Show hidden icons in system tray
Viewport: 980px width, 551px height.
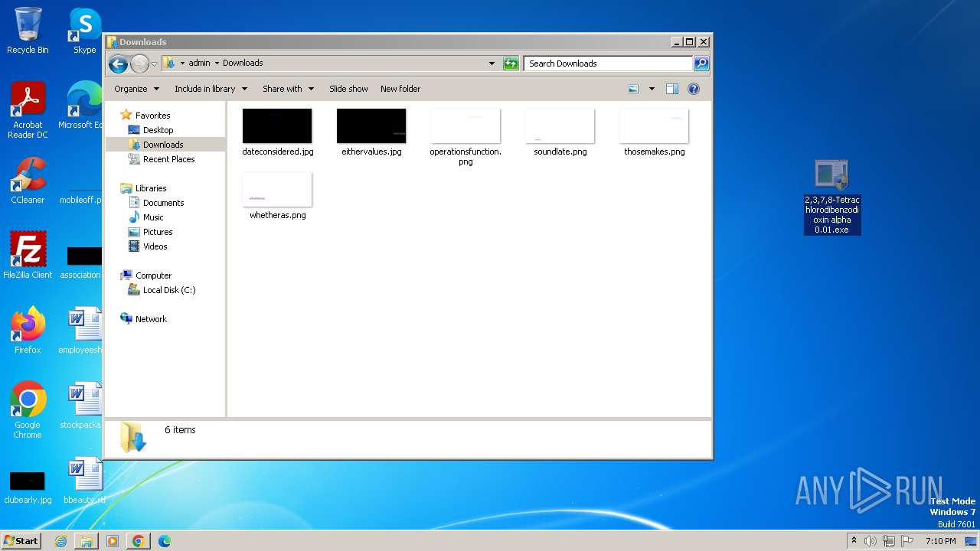tap(854, 541)
